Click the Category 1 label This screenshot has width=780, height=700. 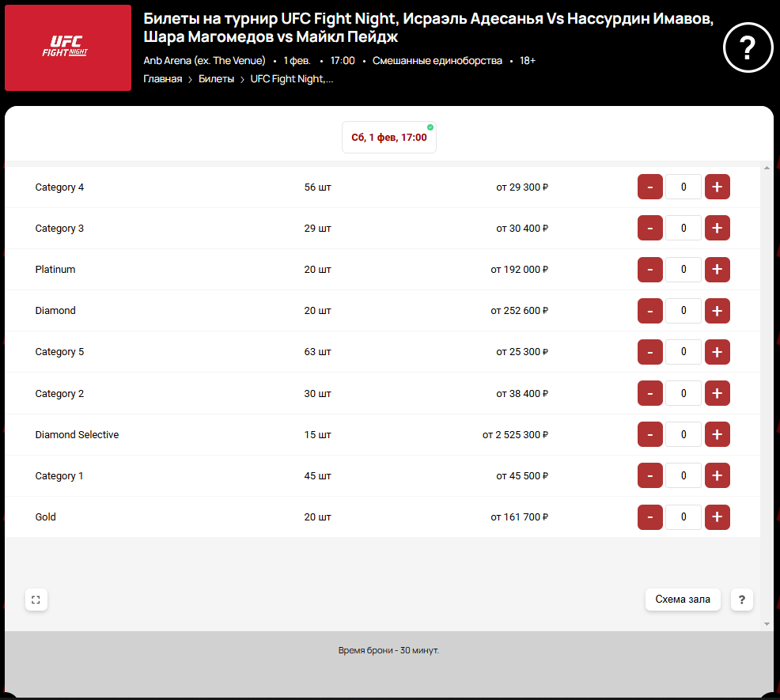click(x=59, y=476)
